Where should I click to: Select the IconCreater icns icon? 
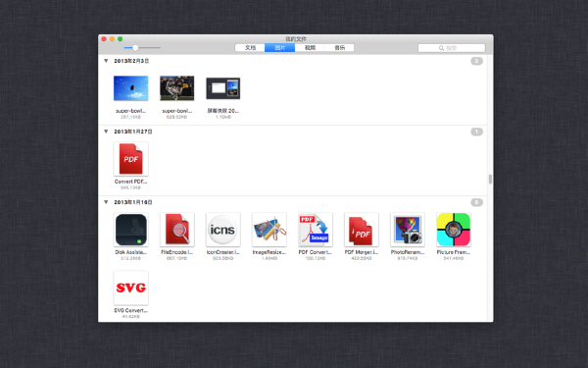coord(223,230)
